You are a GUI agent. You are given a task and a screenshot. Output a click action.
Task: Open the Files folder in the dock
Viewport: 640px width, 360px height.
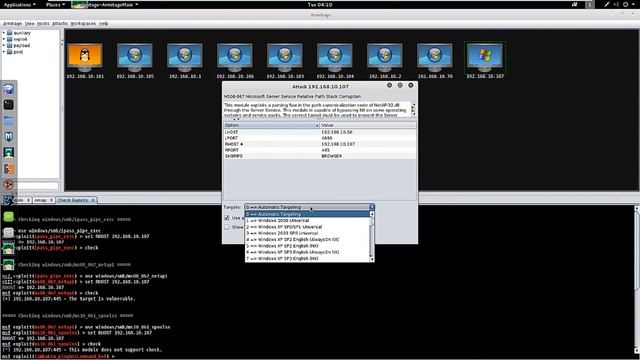point(9,121)
